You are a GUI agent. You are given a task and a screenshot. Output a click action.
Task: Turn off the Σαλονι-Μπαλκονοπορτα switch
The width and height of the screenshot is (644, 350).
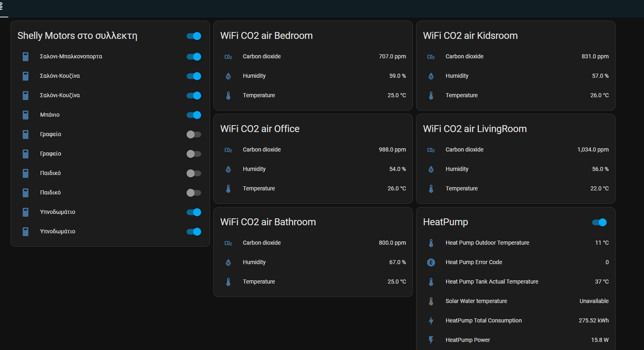click(x=194, y=57)
